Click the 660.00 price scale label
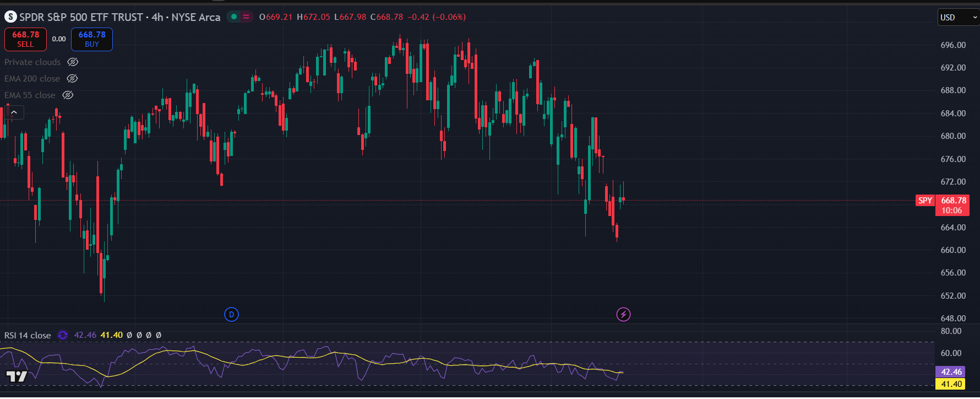 pos(953,250)
